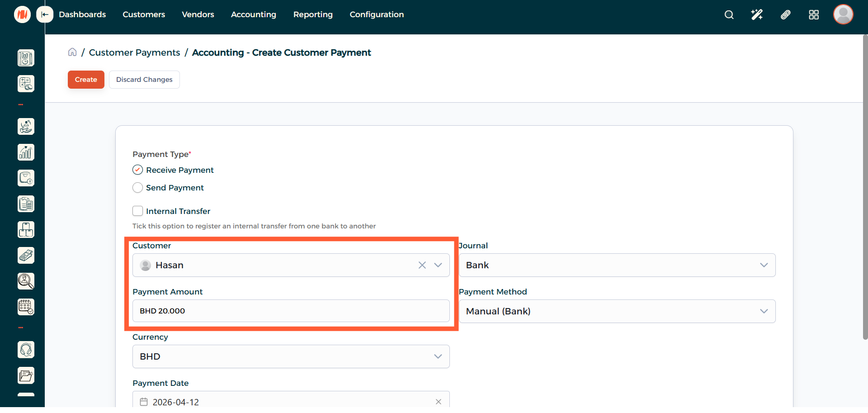Click the card terminal point-of-sale icon

coord(26,256)
